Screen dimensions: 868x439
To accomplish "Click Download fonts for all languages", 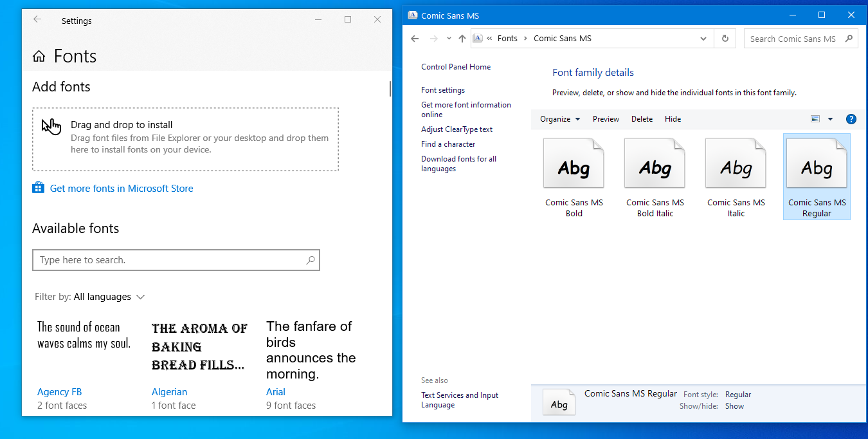I will tap(458, 163).
